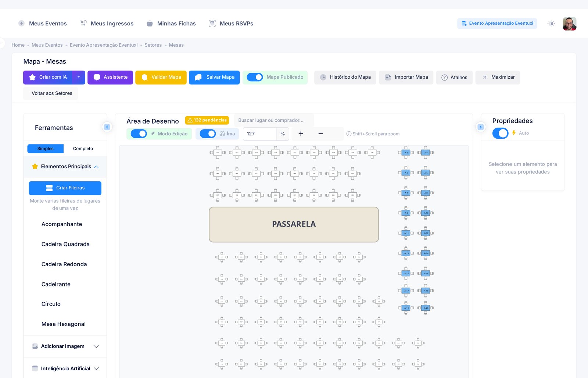The width and height of the screenshot is (588, 378).
Task: Focus the Buscar lugar ou comprador search field
Action: pos(274,120)
